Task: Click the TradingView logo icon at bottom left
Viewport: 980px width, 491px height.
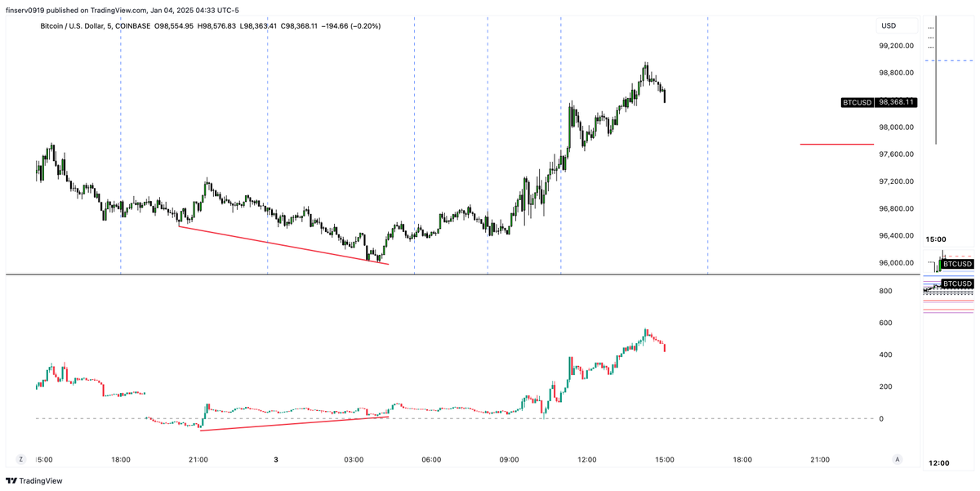Action: point(13,480)
